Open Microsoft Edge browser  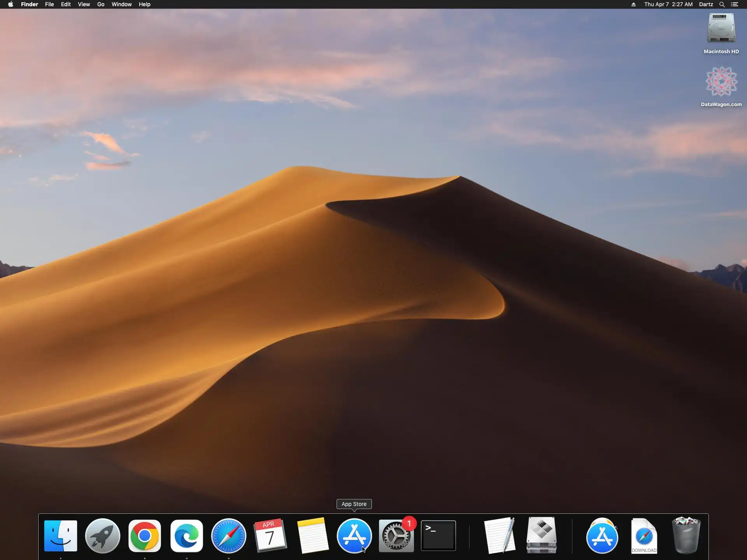coord(187,536)
